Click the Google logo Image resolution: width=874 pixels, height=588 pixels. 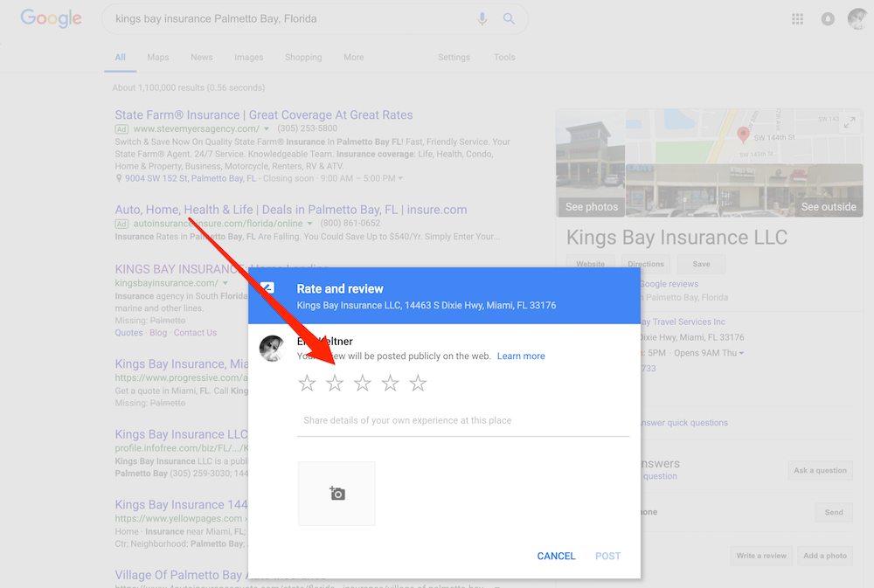click(x=51, y=18)
